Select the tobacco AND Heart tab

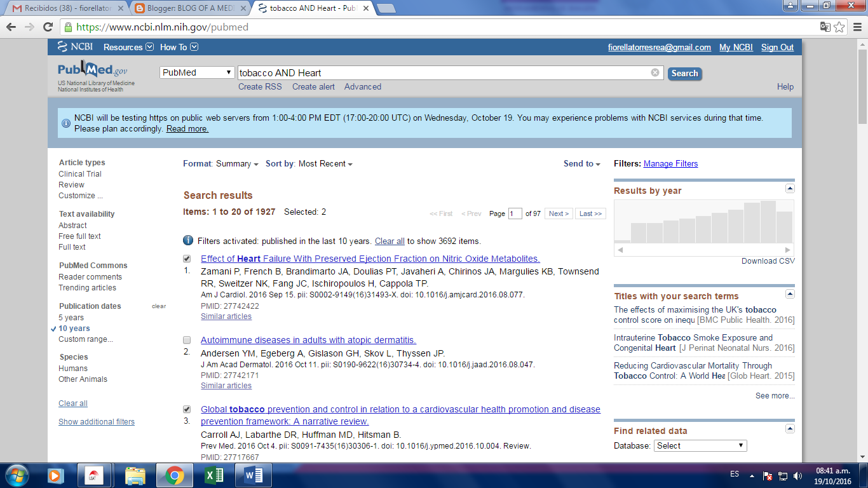tap(312, 8)
